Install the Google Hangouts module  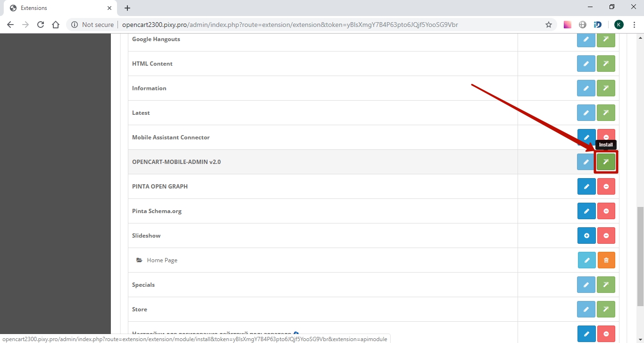pyautogui.click(x=606, y=39)
